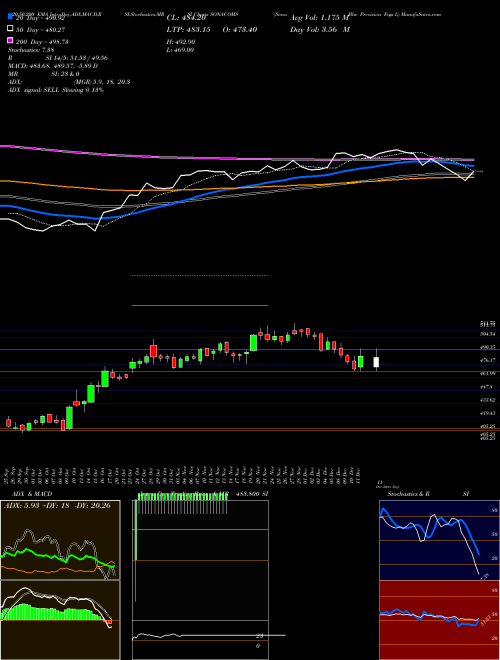Click the 'Avg Vol: 1.175 M' text
Viewport: 500px width, 660px height.
(319, 18)
